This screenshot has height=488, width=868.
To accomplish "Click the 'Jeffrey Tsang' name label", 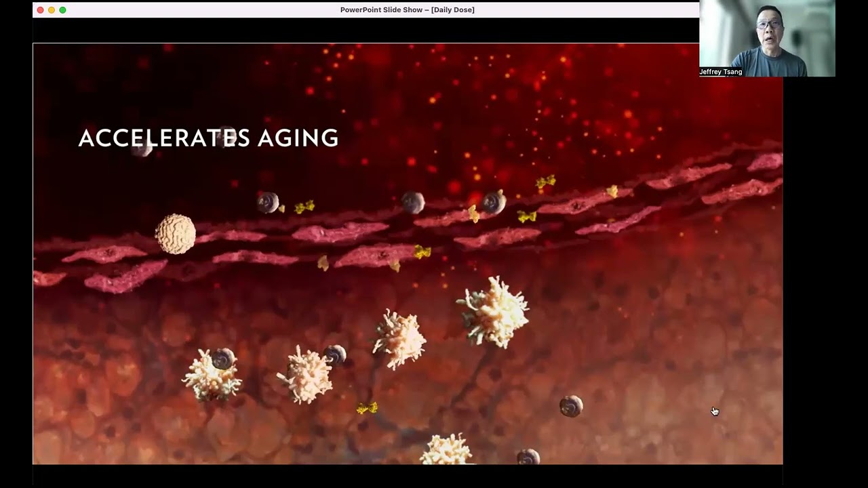I will point(721,72).
